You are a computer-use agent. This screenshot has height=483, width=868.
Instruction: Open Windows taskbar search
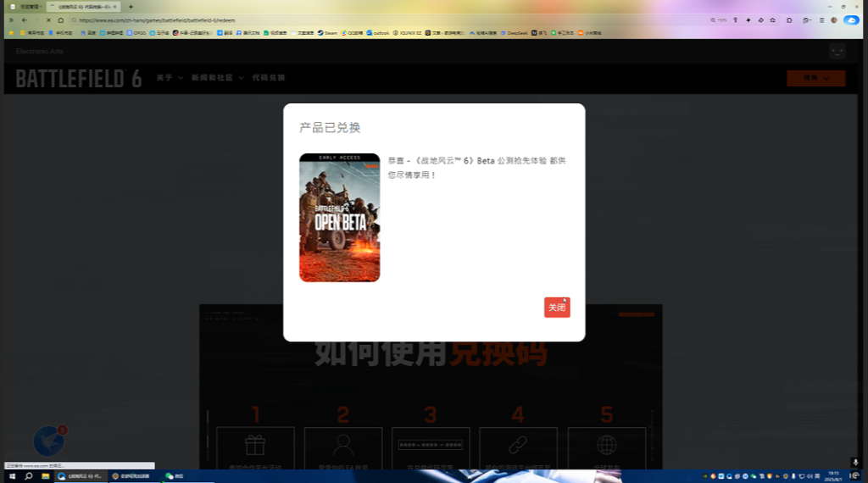pyautogui.click(x=29, y=476)
